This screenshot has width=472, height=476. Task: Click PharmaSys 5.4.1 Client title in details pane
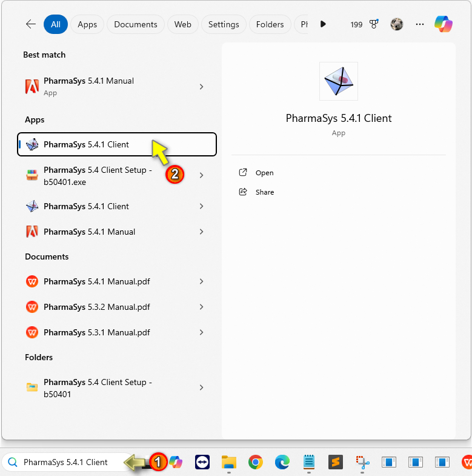(339, 118)
